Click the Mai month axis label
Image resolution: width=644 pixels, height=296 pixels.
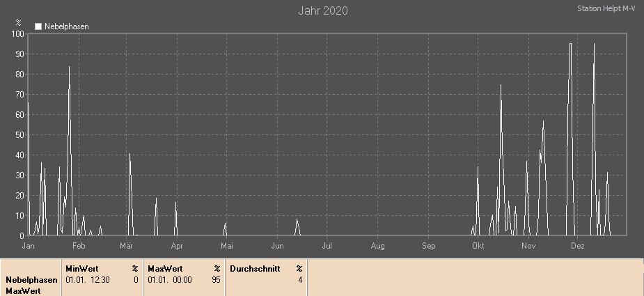[x=226, y=246]
